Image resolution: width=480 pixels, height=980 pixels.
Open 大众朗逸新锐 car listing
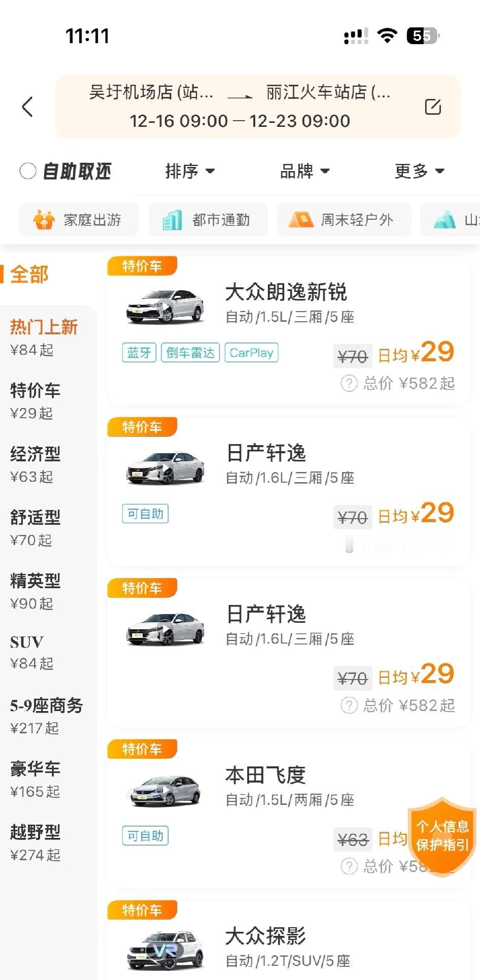pyautogui.click(x=289, y=331)
